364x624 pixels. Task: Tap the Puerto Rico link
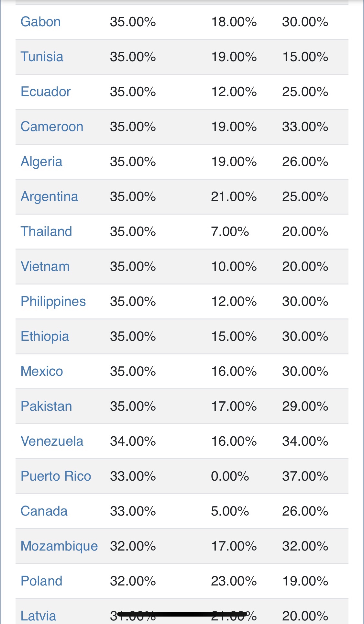click(56, 476)
